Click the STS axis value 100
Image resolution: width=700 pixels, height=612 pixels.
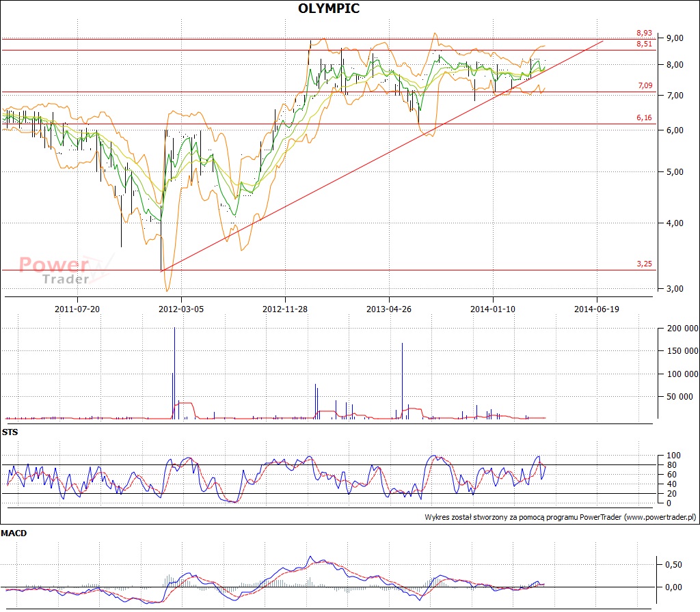pyautogui.click(x=673, y=456)
